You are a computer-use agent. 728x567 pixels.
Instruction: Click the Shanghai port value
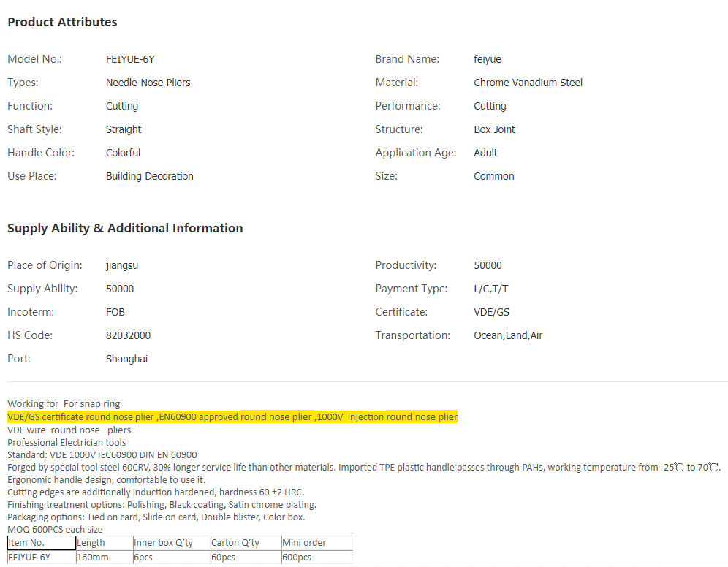[126, 359]
